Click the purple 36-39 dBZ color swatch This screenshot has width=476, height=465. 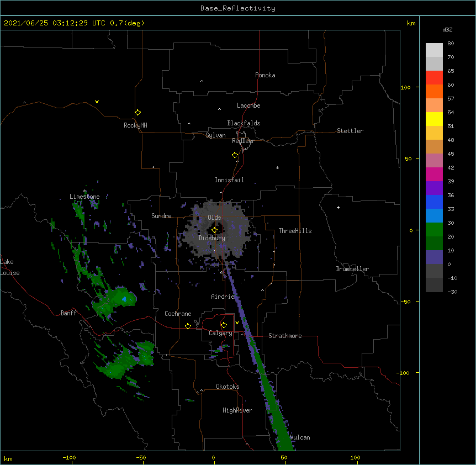coord(434,188)
